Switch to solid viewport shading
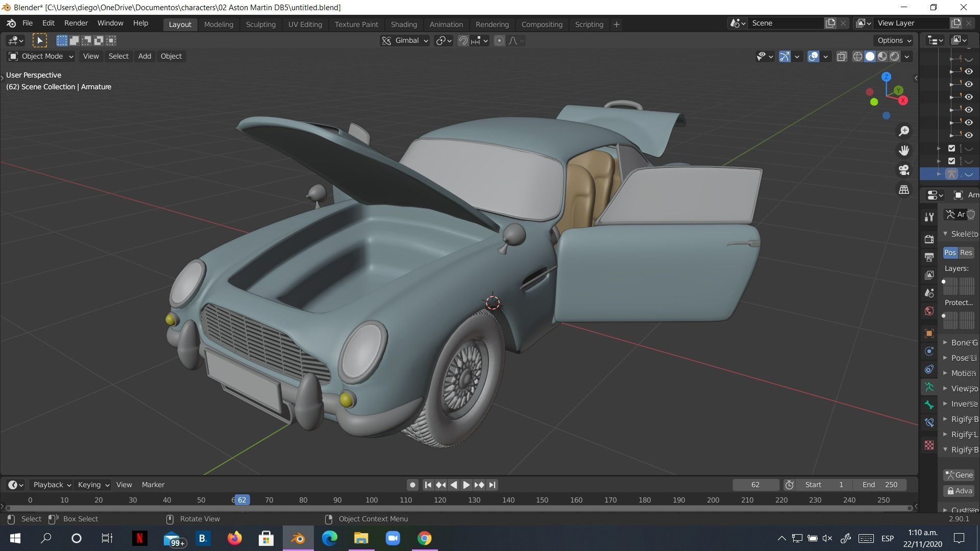 point(870,57)
